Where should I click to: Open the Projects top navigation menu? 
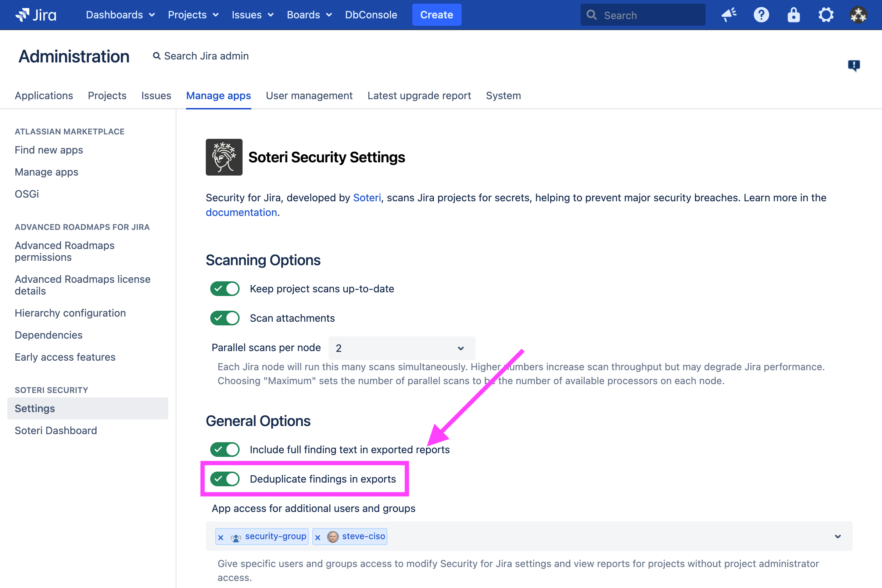(193, 14)
